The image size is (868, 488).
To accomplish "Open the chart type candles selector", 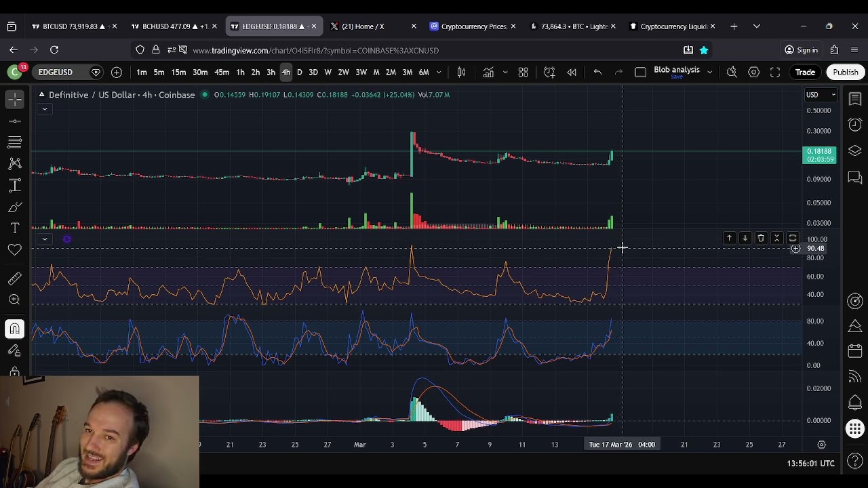I will pos(461,73).
